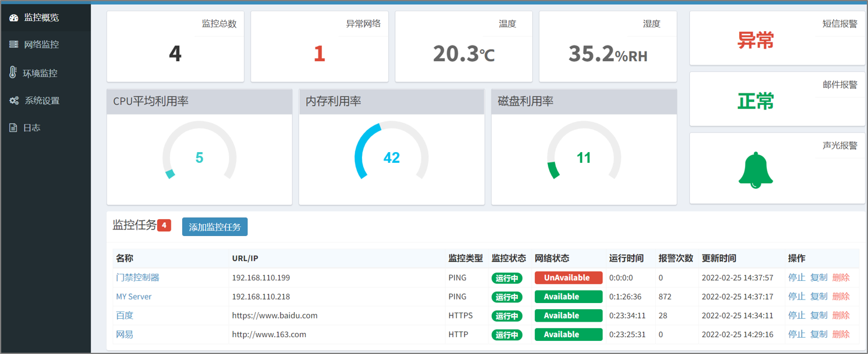The width and height of the screenshot is (868, 354).
Task: Stop the 百度 monitoring task
Action: 796,315
